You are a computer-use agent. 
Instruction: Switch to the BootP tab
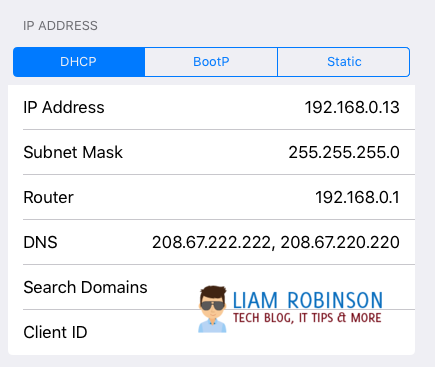tap(211, 62)
